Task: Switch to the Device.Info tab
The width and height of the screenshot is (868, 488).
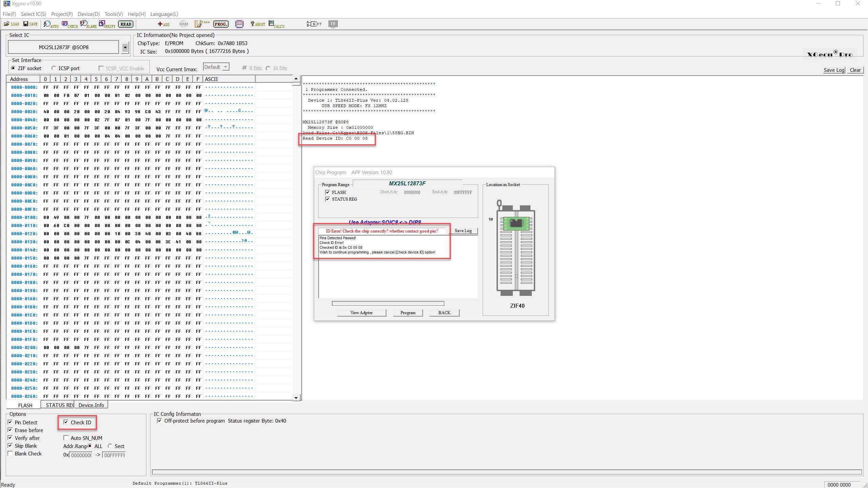Action: (91, 405)
